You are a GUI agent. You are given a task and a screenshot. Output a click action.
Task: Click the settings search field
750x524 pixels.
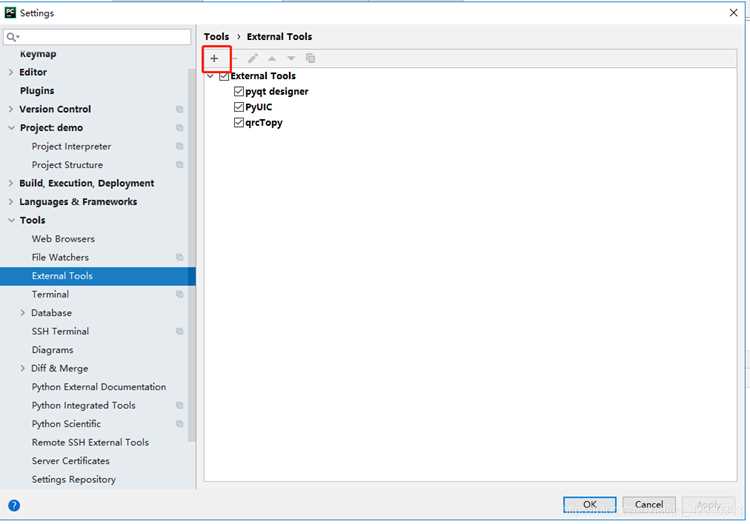coord(97,37)
